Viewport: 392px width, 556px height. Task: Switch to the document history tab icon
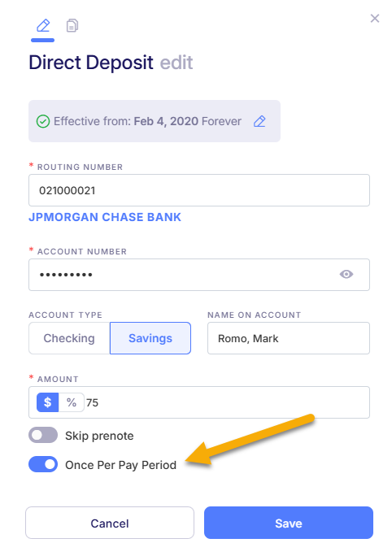[72, 26]
